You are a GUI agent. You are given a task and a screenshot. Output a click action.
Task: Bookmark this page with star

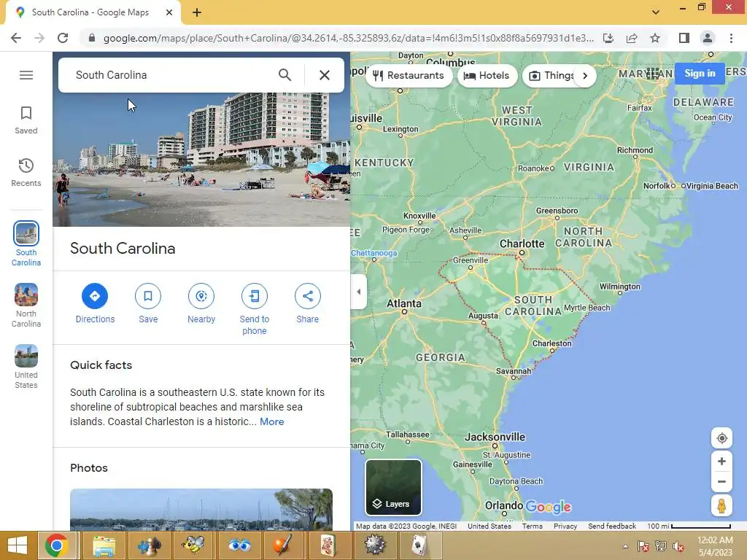(655, 38)
